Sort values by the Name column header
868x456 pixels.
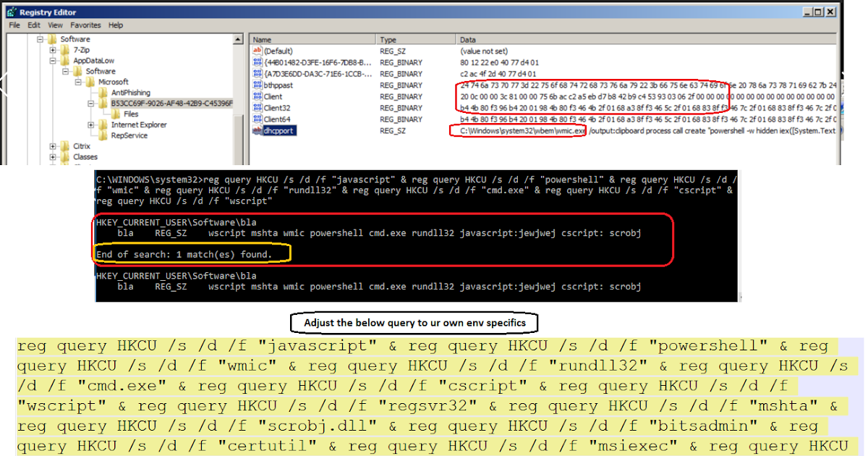pyautogui.click(x=313, y=40)
